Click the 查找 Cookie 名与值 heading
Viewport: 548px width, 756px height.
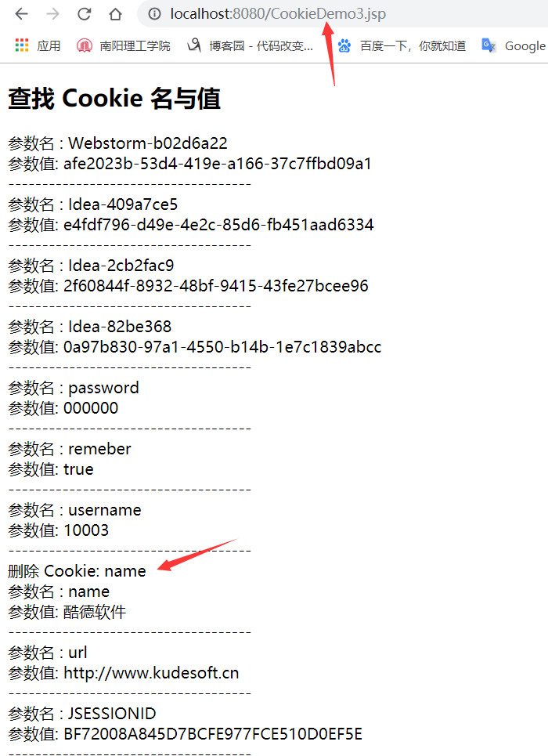point(114,99)
